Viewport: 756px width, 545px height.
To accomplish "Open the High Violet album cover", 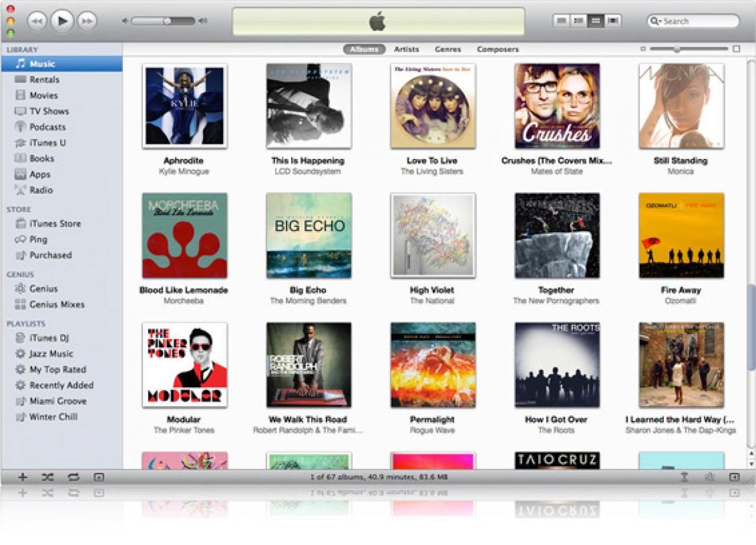I will click(x=432, y=235).
